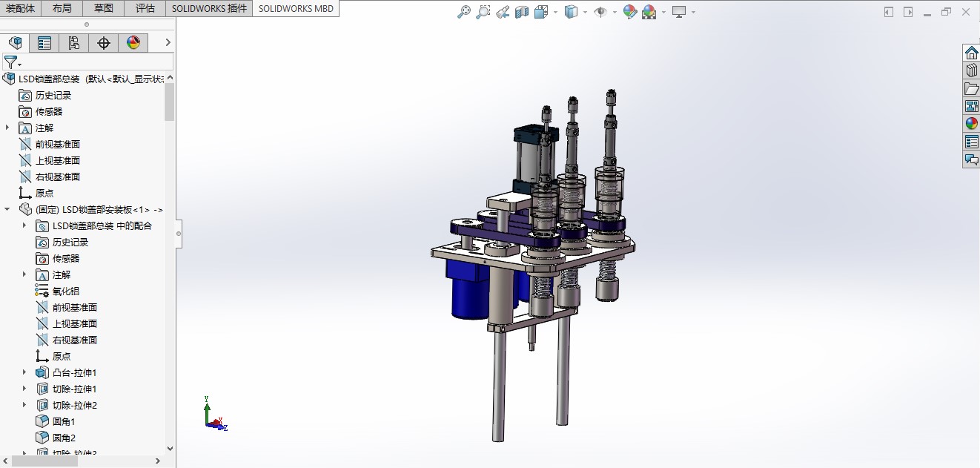The image size is (980, 468).
Task: Open the DimXpertManager crosshair tab
Action: point(104,43)
